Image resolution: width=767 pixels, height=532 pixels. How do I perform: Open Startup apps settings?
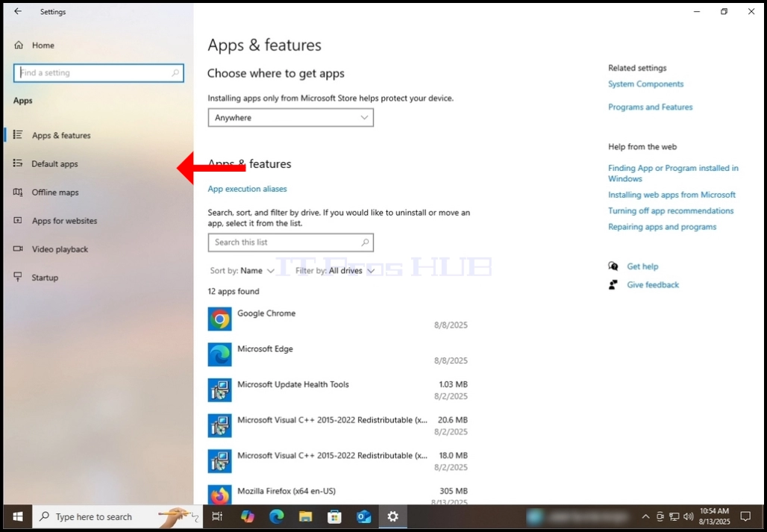point(45,278)
